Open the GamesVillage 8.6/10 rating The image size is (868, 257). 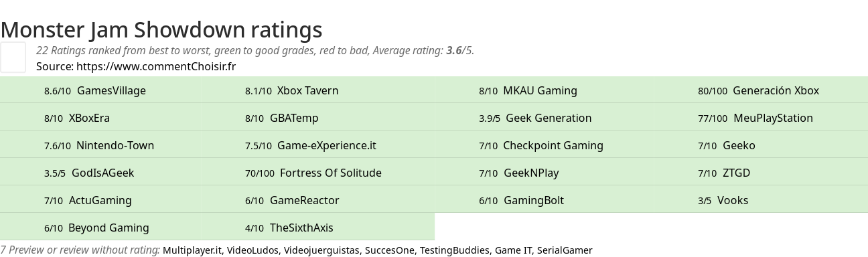(x=94, y=90)
